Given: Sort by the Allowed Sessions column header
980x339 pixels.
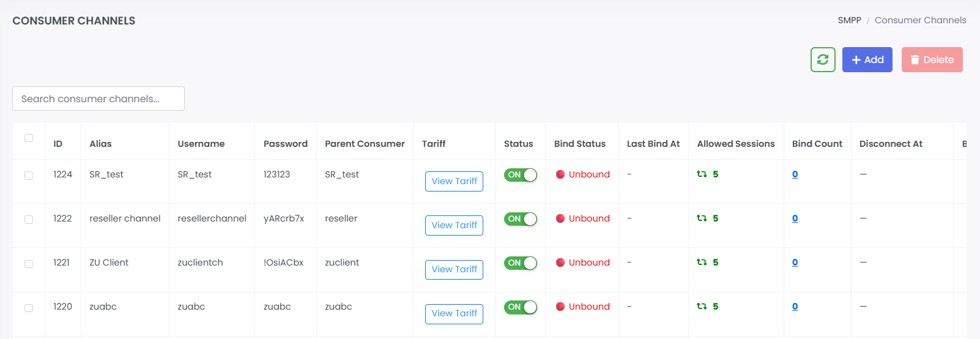Looking at the screenshot, I should [735, 144].
